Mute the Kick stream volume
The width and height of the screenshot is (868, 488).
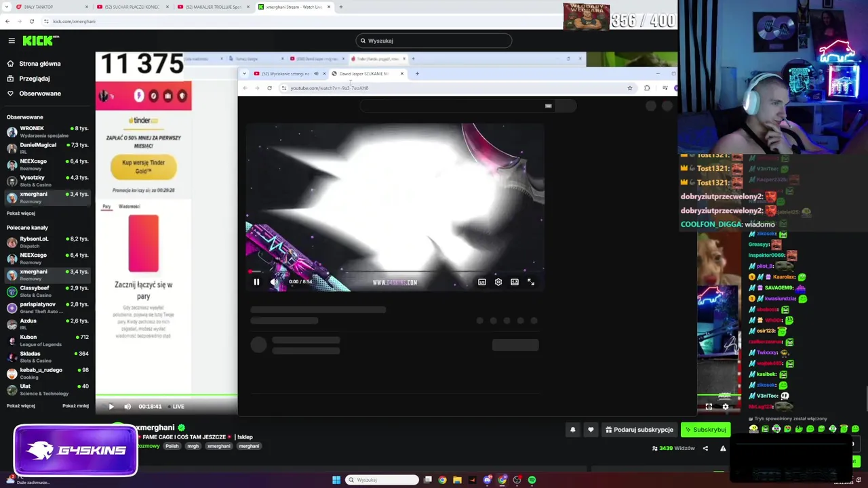point(127,407)
